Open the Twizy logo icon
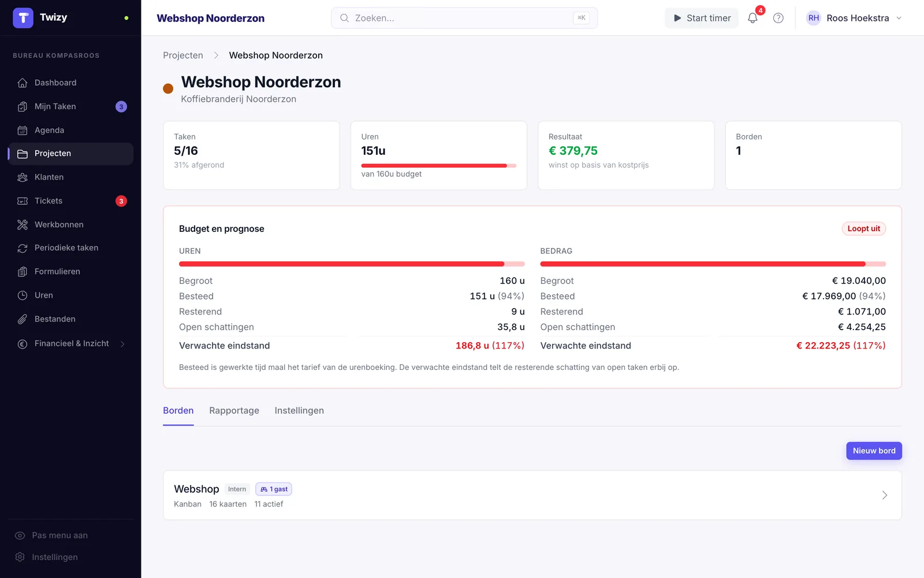 pos(23,18)
